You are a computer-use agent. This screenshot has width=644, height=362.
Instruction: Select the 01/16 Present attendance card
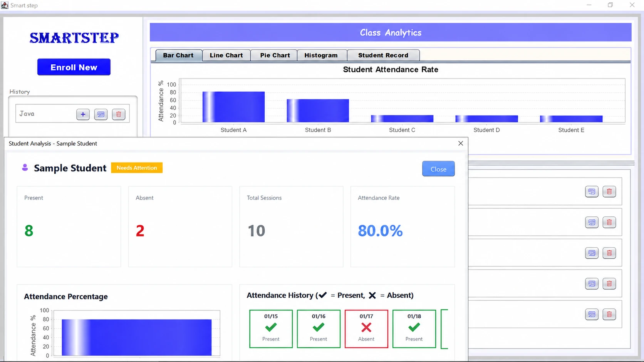click(319, 329)
